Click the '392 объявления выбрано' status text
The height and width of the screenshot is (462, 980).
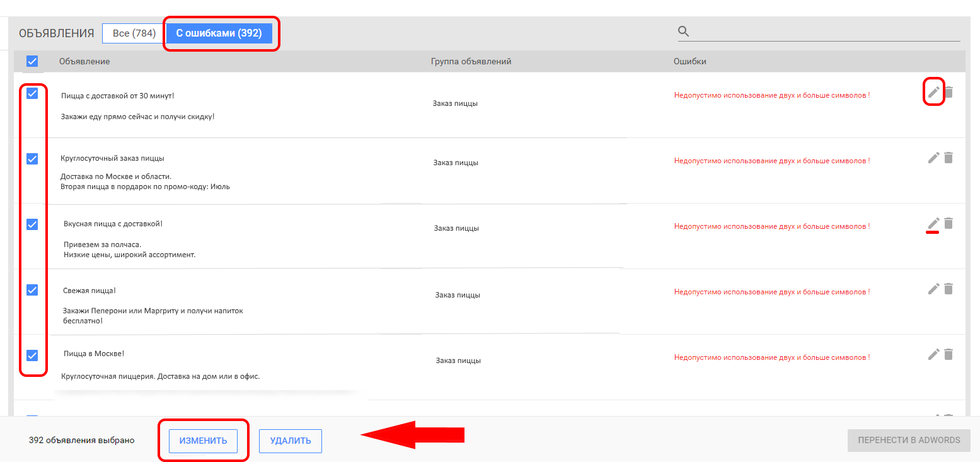click(82, 441)
